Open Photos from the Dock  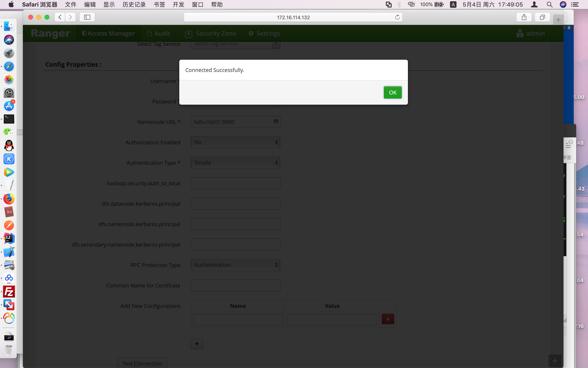[x=9, y=80]
